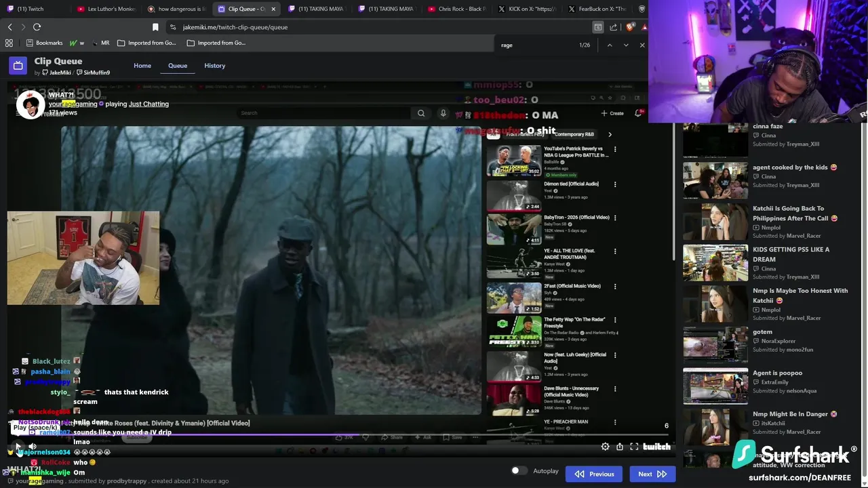Click thumbnail of KIDS GETTING PS5 clip
Viewport: 868px width, 488px height.
715,262
